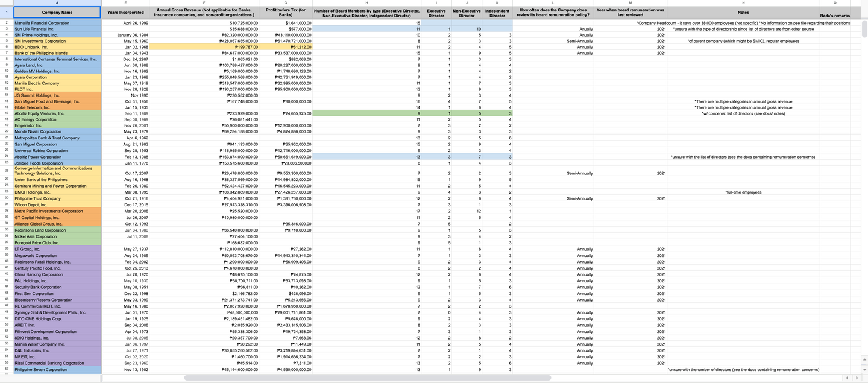
Task: Select column A letter header
Action: point(57,3)
